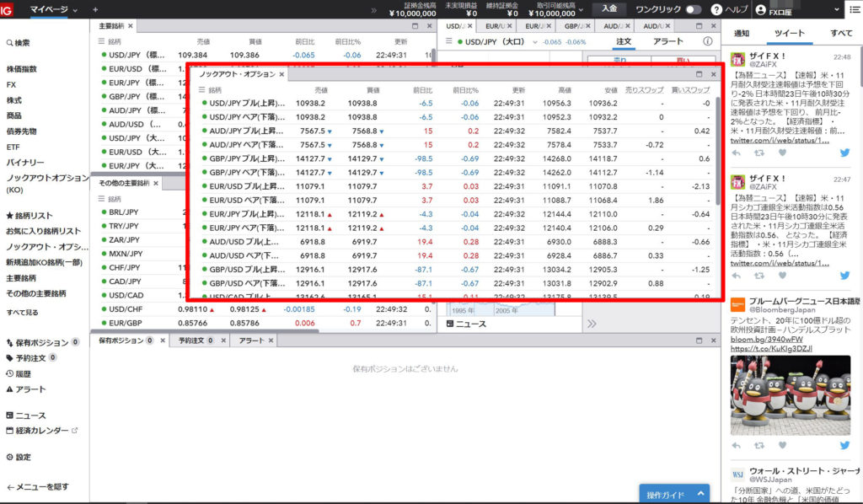This screenshot has width=863, height=504.
Task: Open column menu icon in ノックアウト・オプション panel
Action: 201,89
